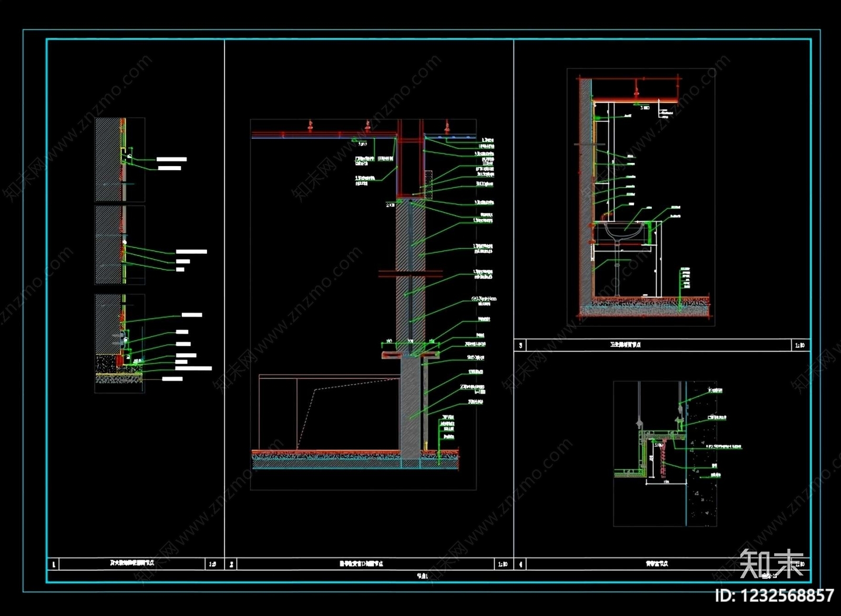
Task: Click the title text of drawing 3
Action: tap(625, 345)
